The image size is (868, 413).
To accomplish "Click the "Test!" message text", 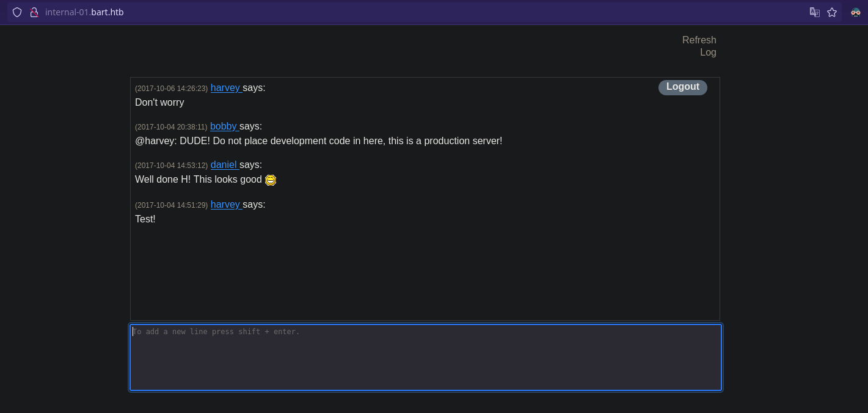I will click(145, 219).
